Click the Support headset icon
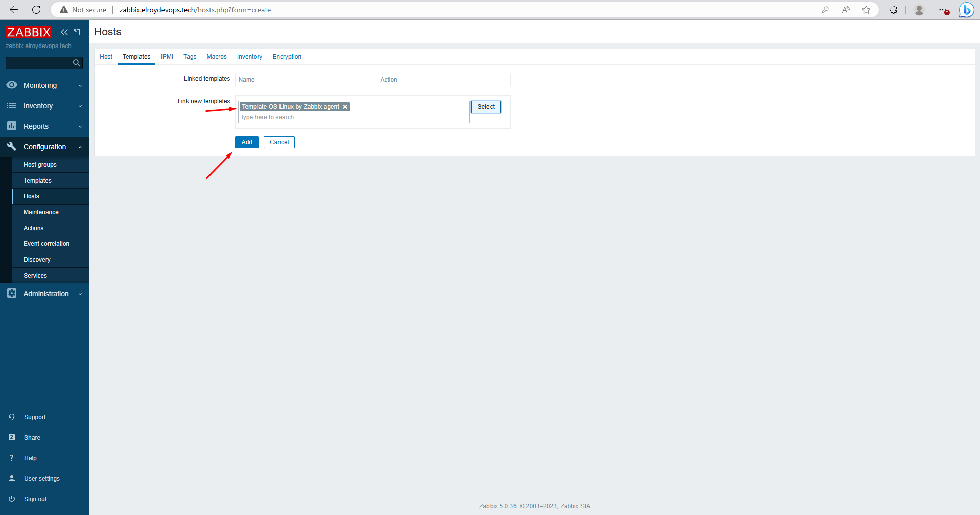 12,417
